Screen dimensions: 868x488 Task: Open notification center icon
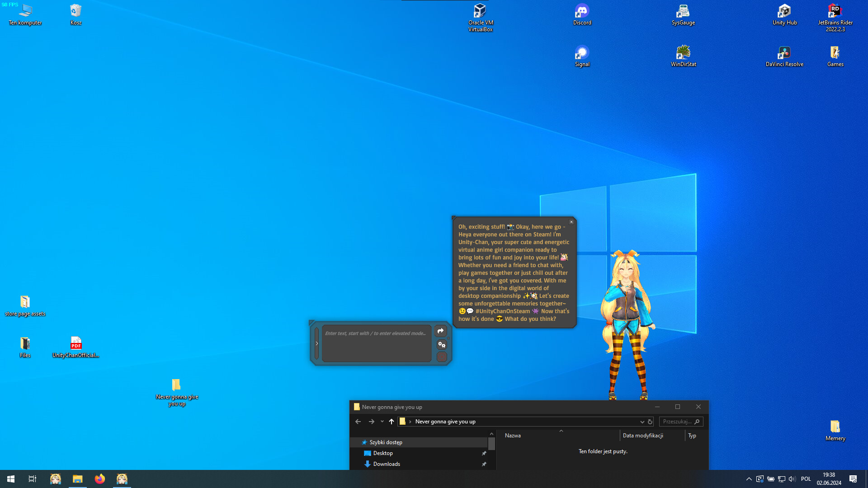click(x=853, y=479)
